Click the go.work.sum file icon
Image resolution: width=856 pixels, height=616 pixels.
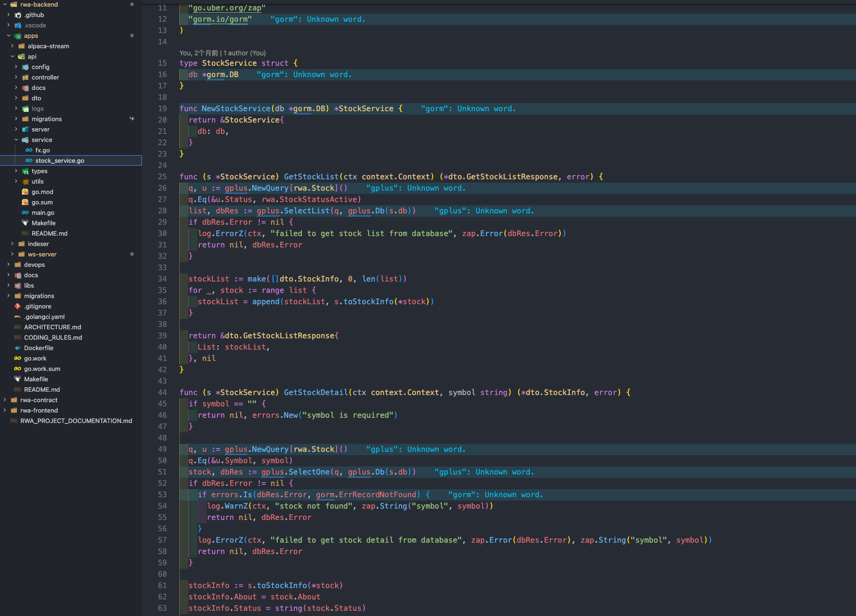click(18, 369)
